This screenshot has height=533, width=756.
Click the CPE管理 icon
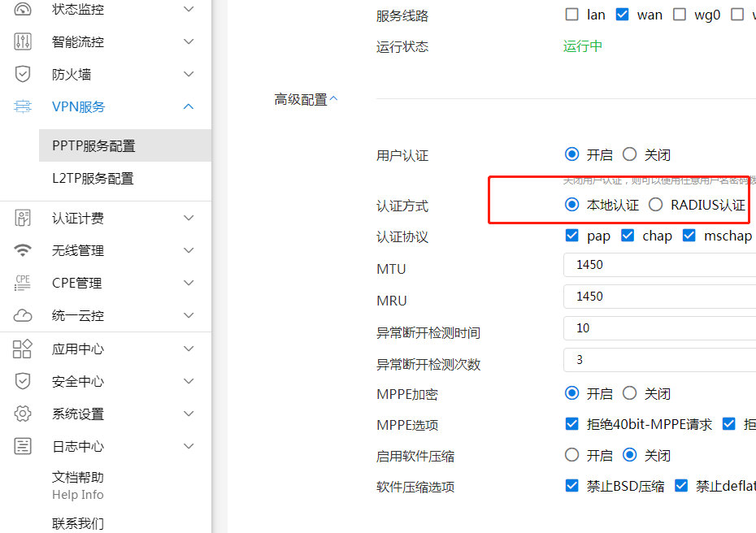tap(23, 283)
